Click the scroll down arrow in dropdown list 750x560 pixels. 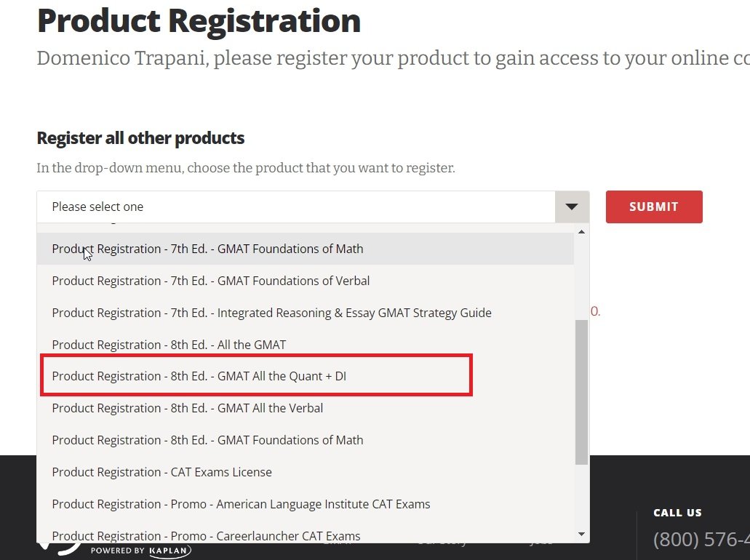[581, 534]
